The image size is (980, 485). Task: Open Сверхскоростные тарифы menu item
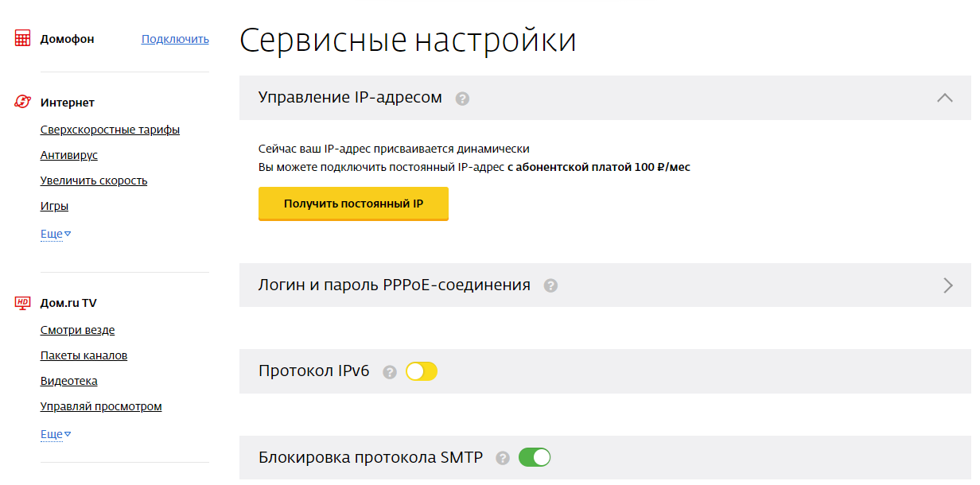pos(110,130)
